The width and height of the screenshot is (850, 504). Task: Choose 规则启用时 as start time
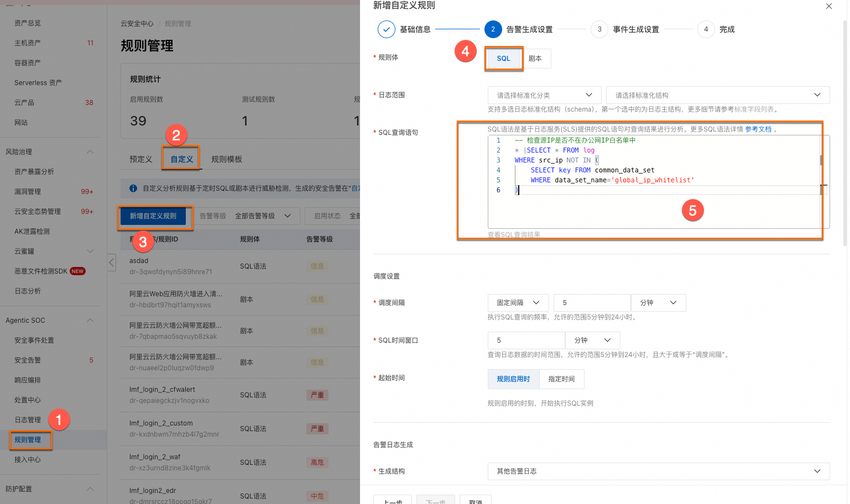pos(514,379)
